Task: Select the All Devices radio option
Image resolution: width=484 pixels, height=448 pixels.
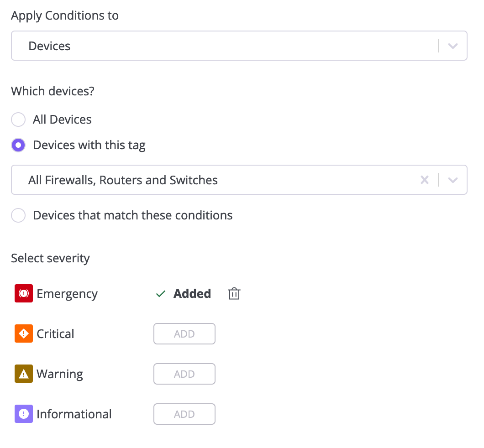Action: coord(18,120)
